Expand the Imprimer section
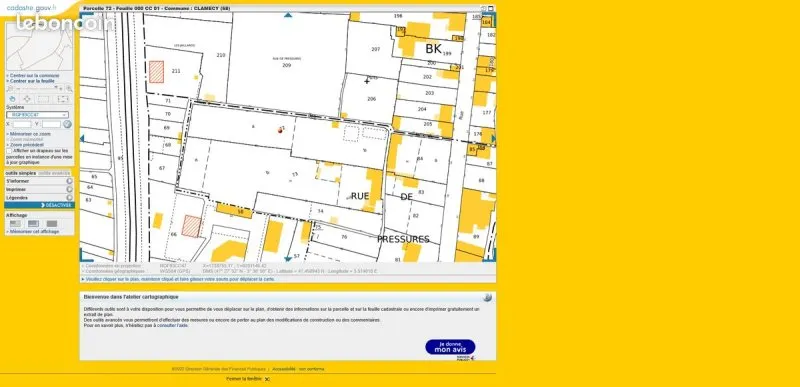 pyautogui.click(x=39, y=189)
